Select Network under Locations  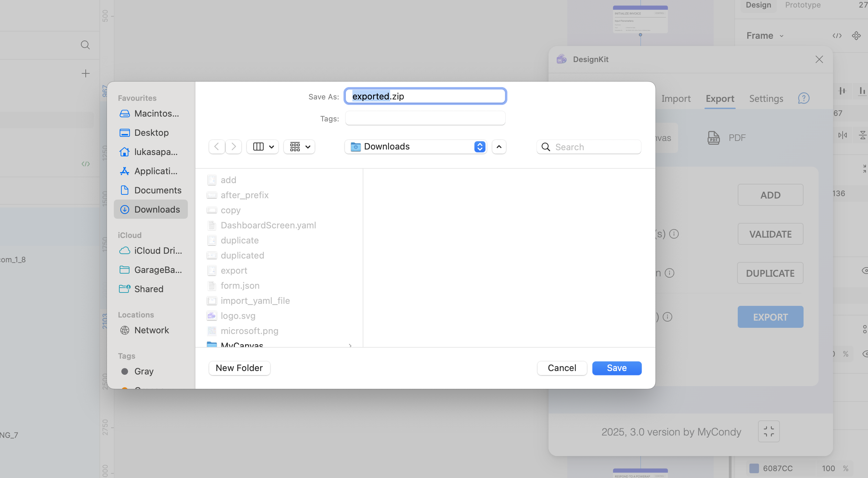(151, 330)
